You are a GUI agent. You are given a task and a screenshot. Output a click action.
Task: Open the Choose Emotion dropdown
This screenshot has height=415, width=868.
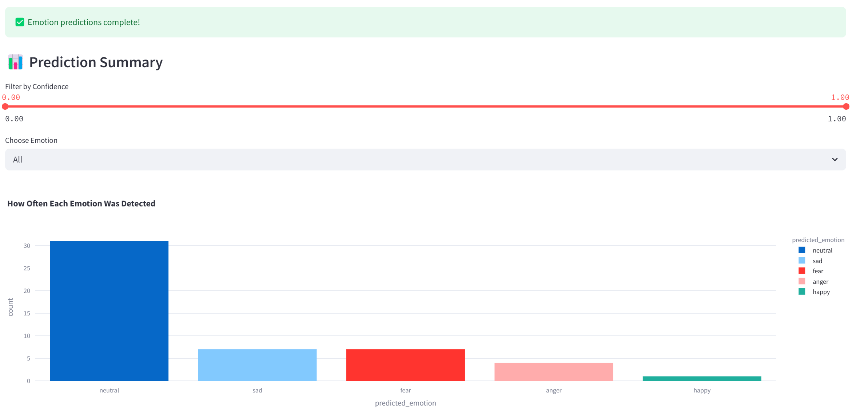[x=425, y=160]
